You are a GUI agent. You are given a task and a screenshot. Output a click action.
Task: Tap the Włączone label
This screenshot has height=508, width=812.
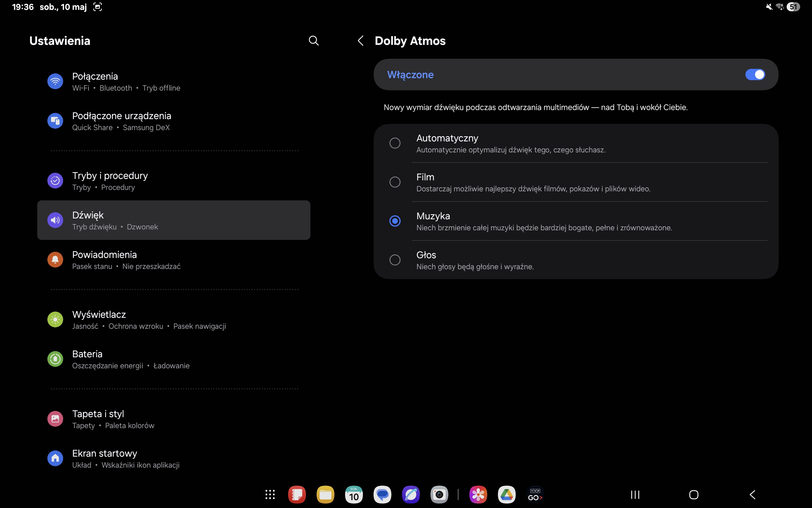(410, 75)
